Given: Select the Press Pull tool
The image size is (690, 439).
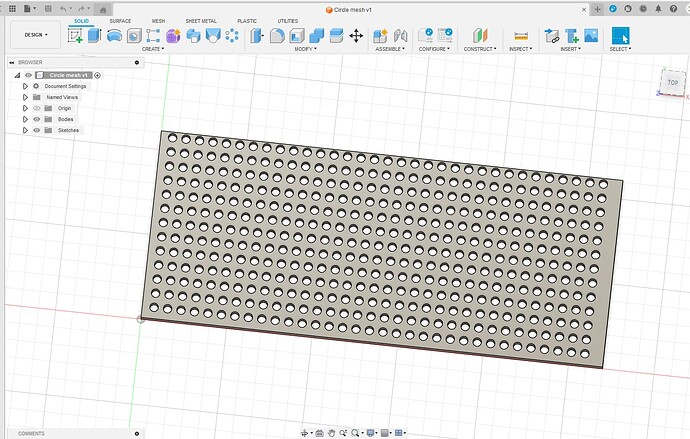Looking at the screenshot, I should click(257, 36).
